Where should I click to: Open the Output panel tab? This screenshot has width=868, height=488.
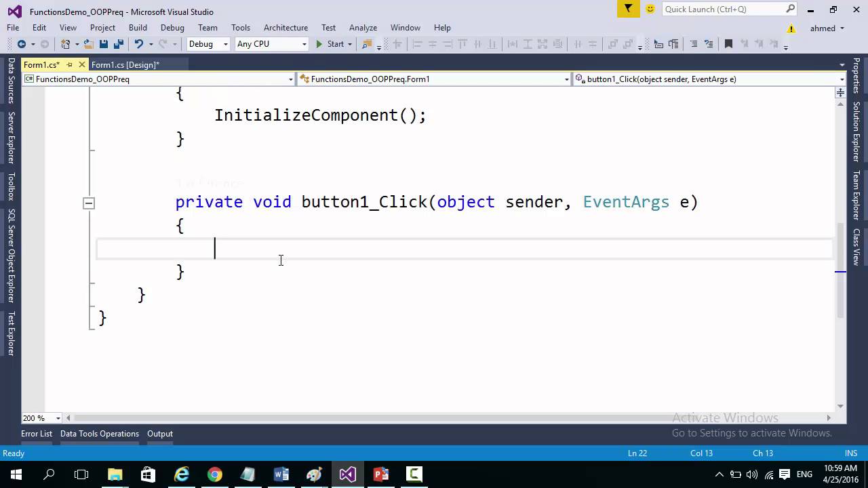point(160,434)
